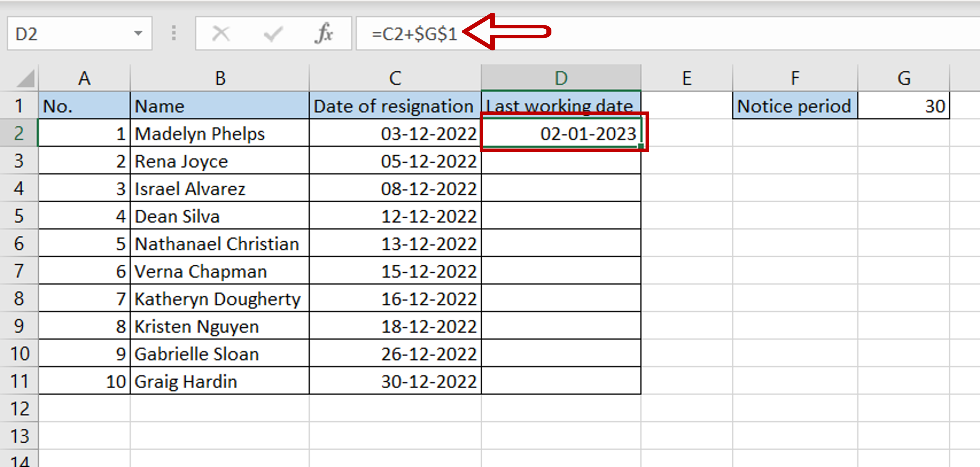
Task: Select the date cell 13-12-2022
Action: coord(395,243)
